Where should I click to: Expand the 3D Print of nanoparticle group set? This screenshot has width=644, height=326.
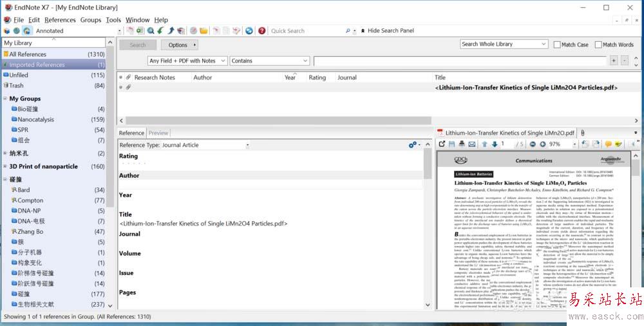tap(5, 166)
